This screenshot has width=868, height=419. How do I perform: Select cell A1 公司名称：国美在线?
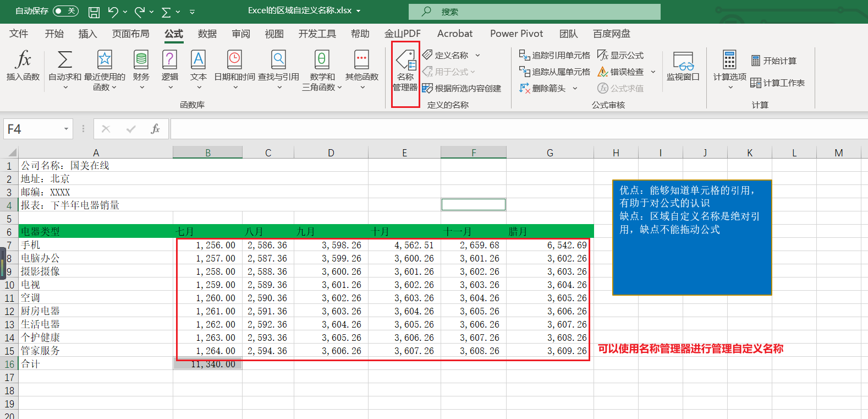96,165
